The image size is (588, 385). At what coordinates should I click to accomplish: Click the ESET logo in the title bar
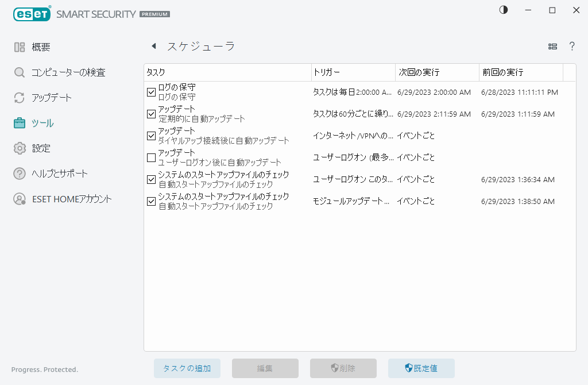(32, 14)
